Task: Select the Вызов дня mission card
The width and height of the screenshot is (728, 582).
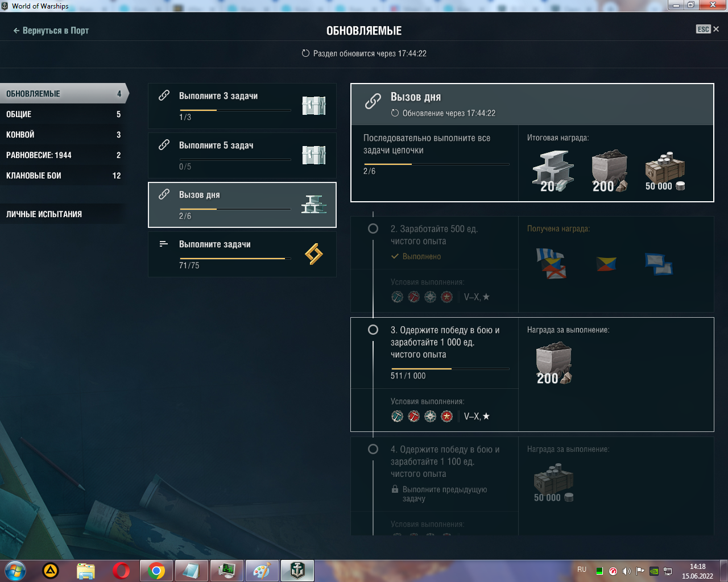Action: click(242, 205)
